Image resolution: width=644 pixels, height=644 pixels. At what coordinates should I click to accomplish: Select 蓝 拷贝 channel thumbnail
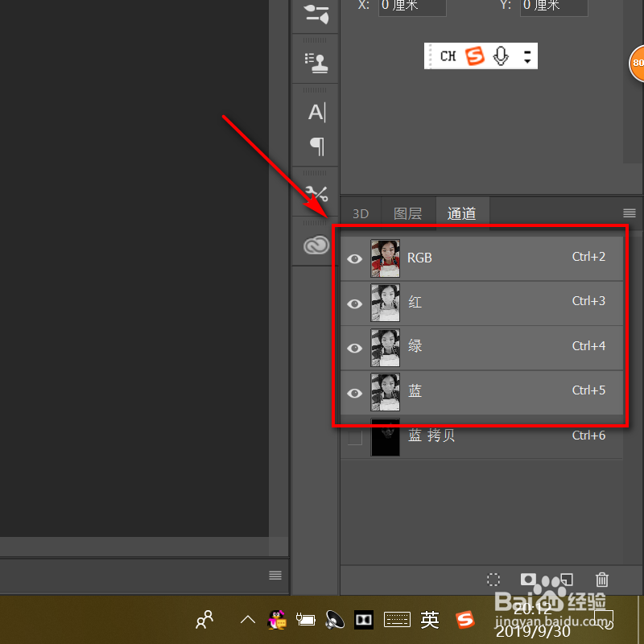click(385, 437)
